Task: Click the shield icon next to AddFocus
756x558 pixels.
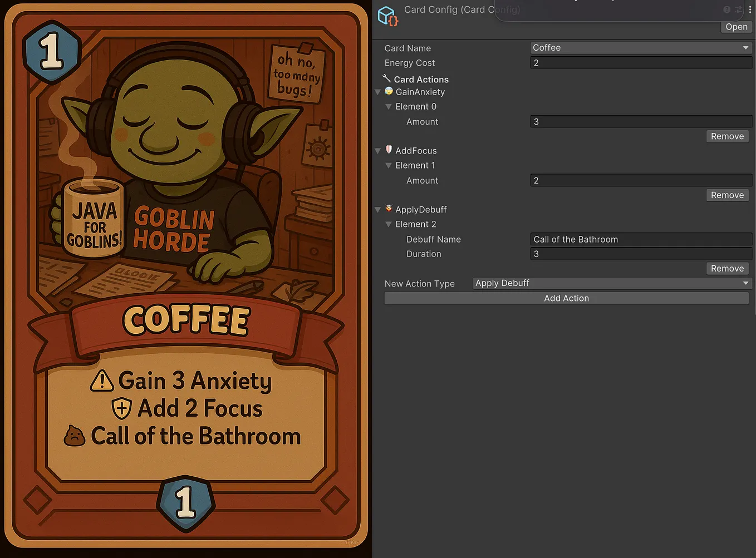Action: tap(388, 150)
